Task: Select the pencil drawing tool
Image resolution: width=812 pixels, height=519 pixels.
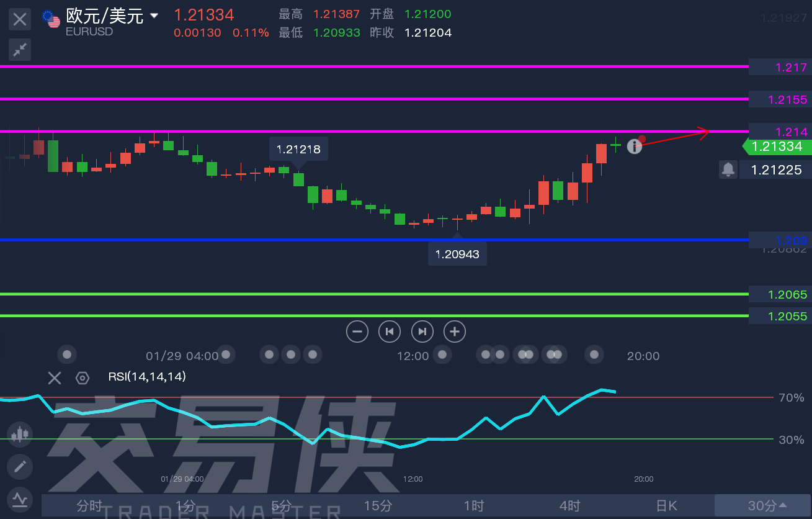Action: [x=20, y=466]
